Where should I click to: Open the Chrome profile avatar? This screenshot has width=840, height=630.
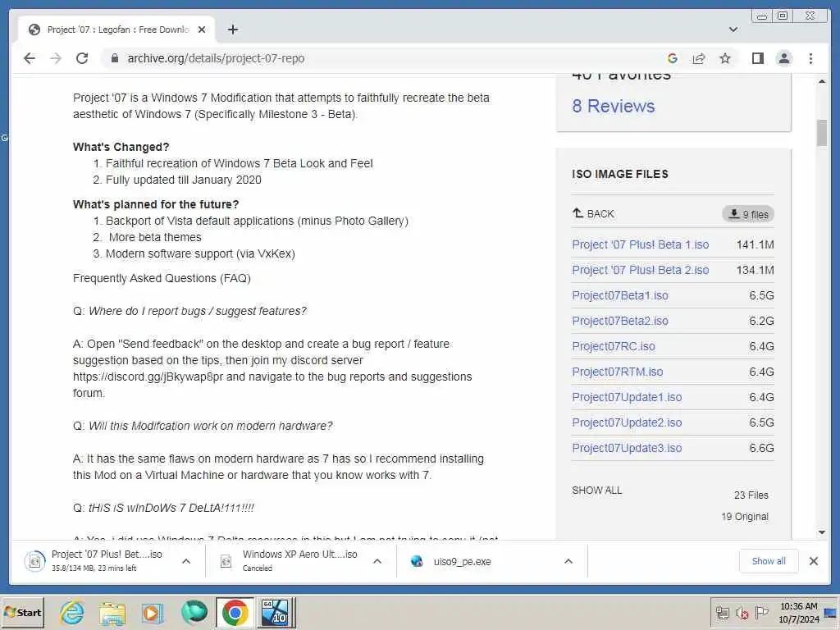(783, 58)
